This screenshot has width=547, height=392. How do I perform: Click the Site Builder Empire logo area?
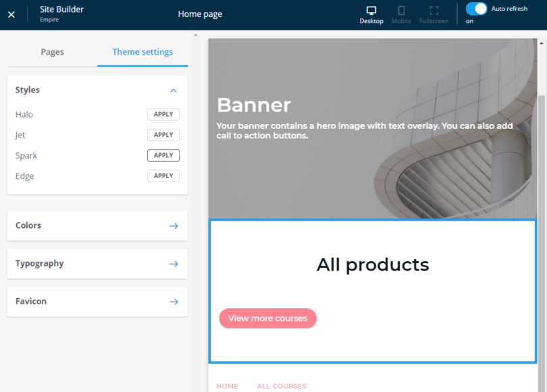61,13
